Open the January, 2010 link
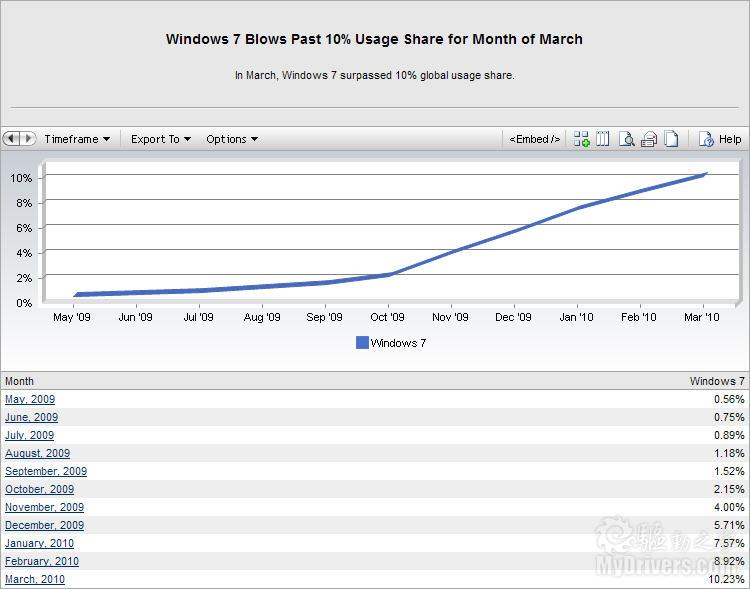This screenshot has height=589, width=750. [40, 544]
